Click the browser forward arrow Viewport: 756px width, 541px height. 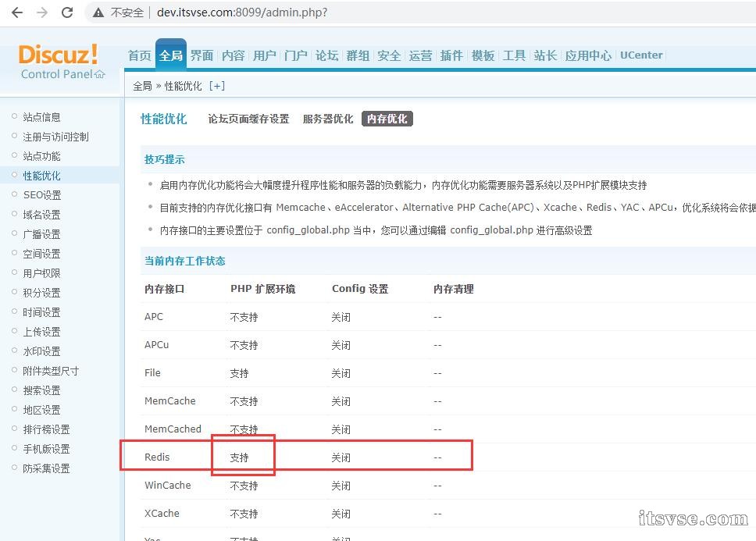click(x=42, y=12)
